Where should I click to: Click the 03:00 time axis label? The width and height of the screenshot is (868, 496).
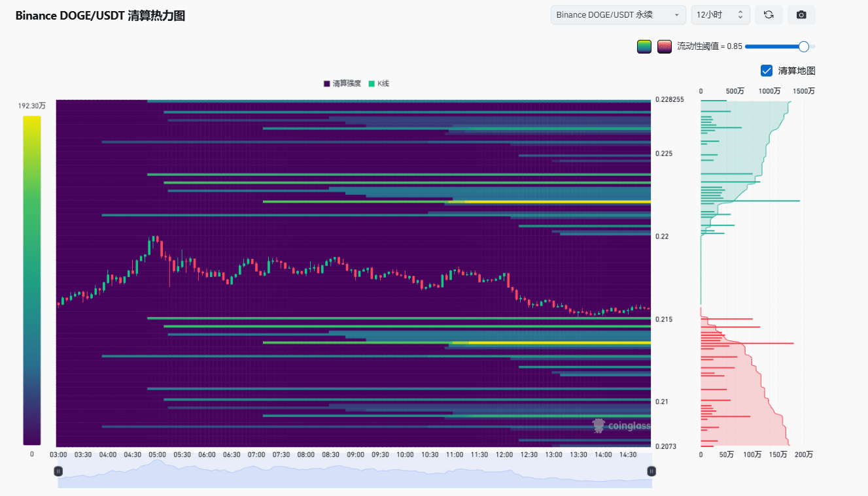[x=58, y=455]
